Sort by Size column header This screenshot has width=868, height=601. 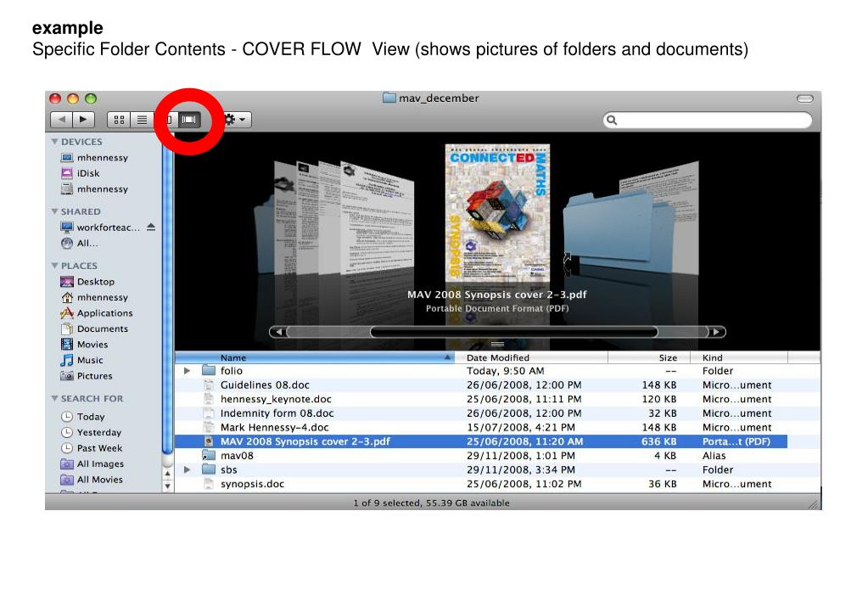[x=649, y=358]
